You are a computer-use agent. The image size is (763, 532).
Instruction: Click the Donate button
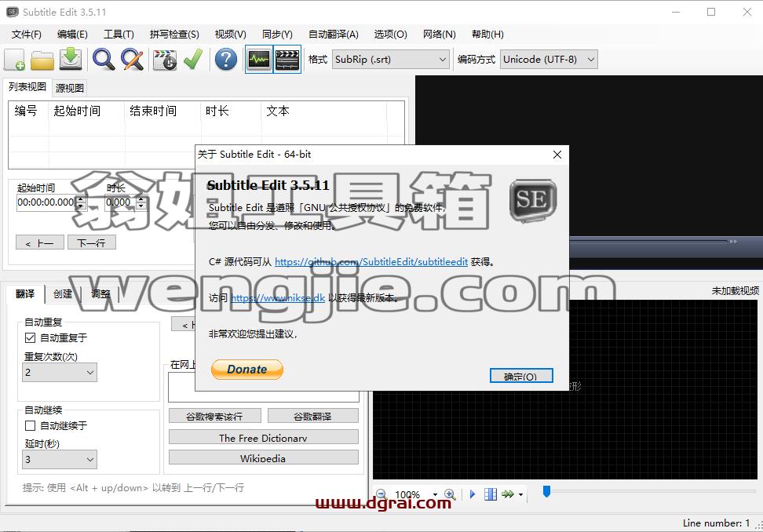click(x=247, y=370)
